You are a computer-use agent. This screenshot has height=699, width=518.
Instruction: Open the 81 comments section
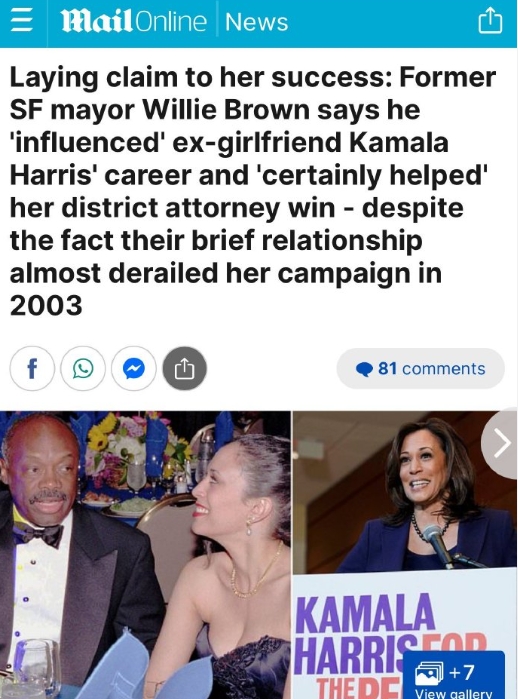click(420, 369)
